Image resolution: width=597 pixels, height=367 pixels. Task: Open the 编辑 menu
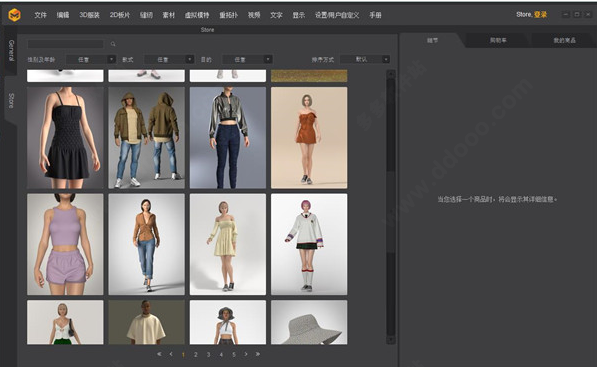coord(63,15)
